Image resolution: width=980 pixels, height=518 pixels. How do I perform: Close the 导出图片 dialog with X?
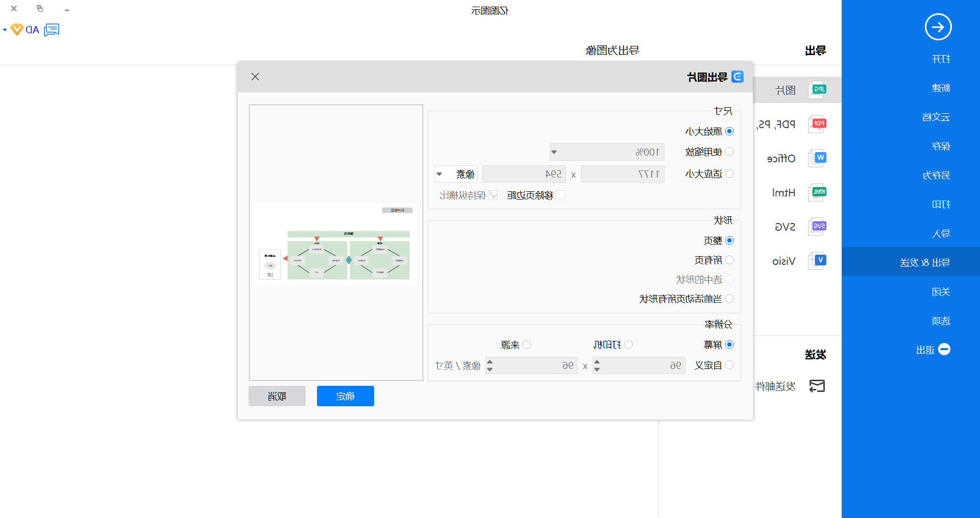pyautogui.click(x=255, y=77)
